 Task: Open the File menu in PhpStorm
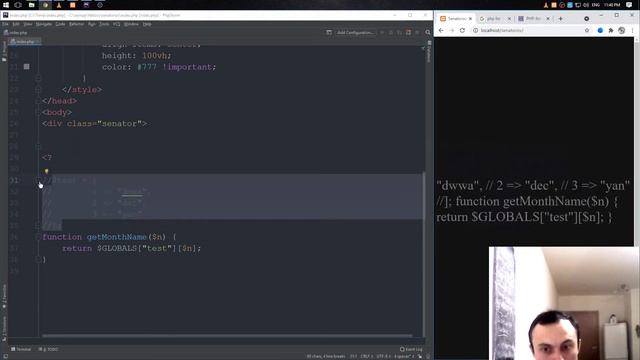pyautogui.click(x=5, y=24)
